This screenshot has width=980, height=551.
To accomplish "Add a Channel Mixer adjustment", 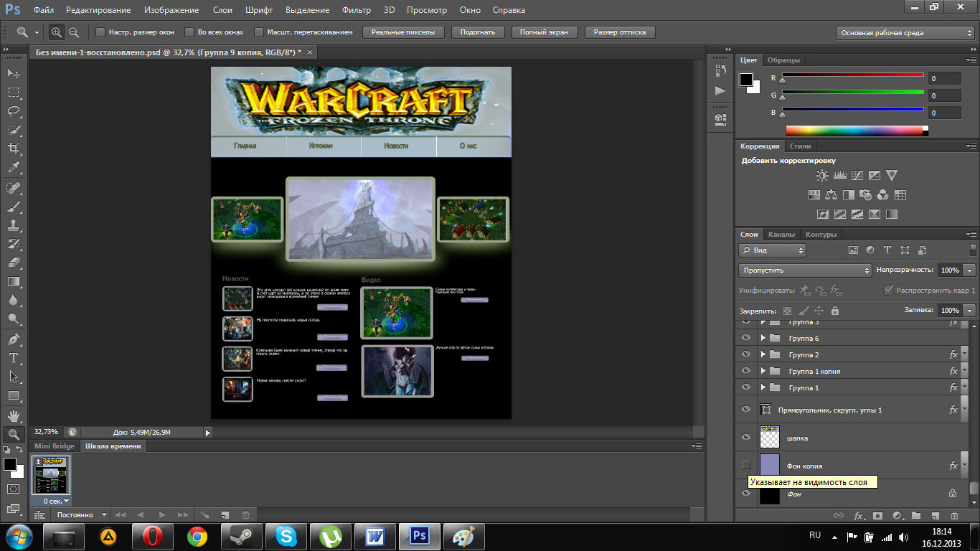I will [x=883, y=194].
